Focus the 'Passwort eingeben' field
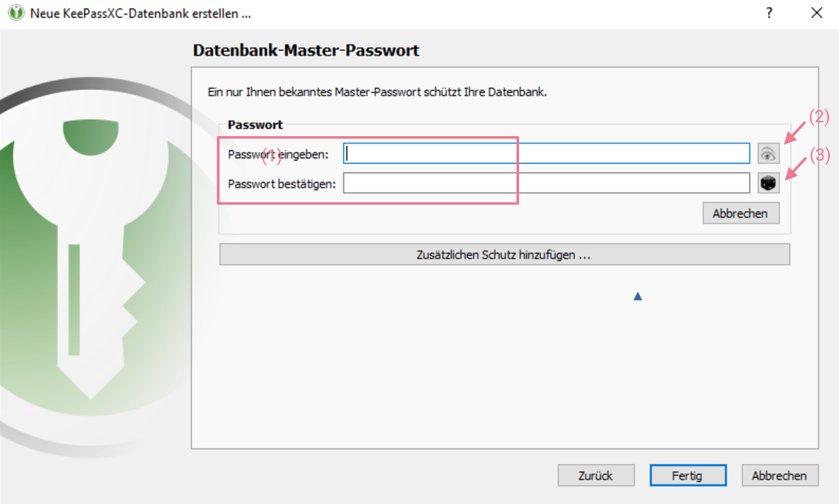The height and width of the screenshot is (504, 839). [x=546, y=154]
